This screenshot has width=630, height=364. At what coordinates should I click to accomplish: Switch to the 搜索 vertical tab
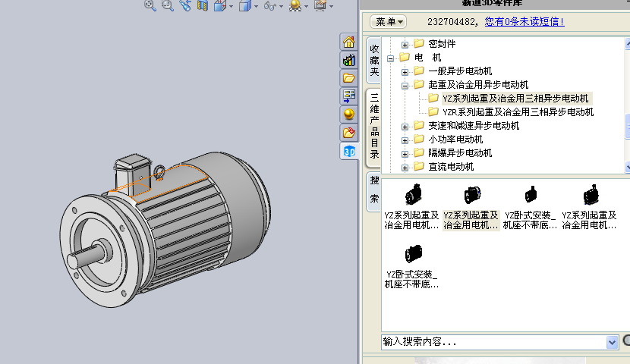coord(374,191)
